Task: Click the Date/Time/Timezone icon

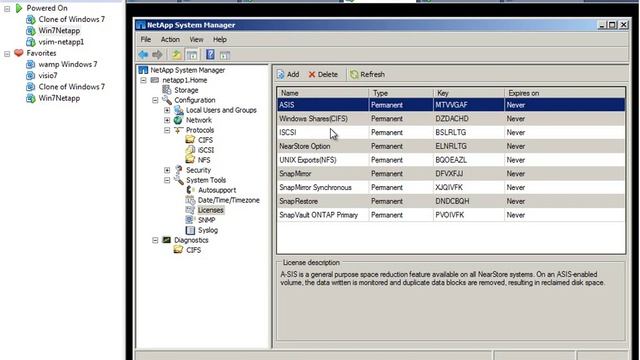Action: [190, 200]
